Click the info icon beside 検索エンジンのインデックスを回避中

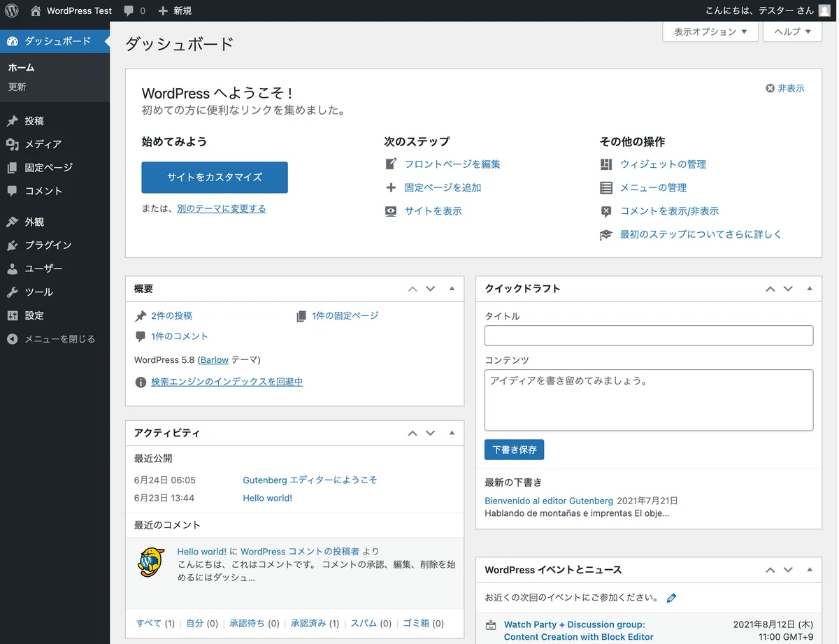click(141, 382)
